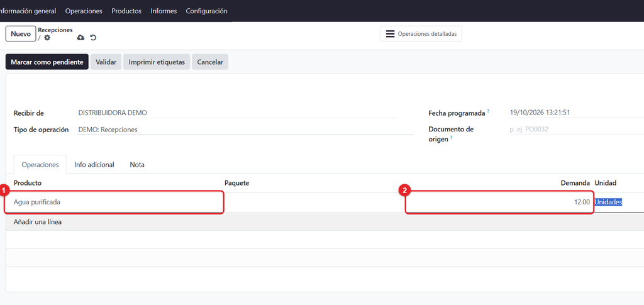Click the Nuevo button
The width and height of the screenshot is (644, 305).
click(21, 34)
